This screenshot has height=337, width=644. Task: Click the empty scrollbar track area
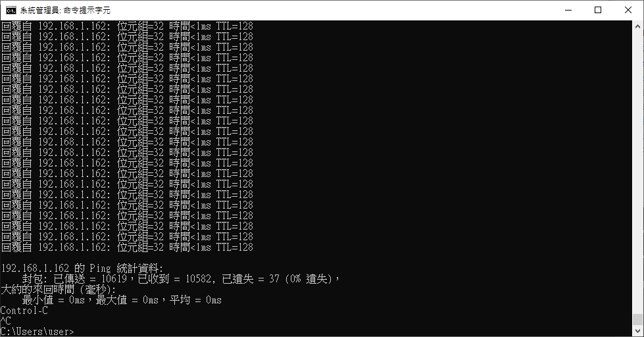[x=637, y=172]
